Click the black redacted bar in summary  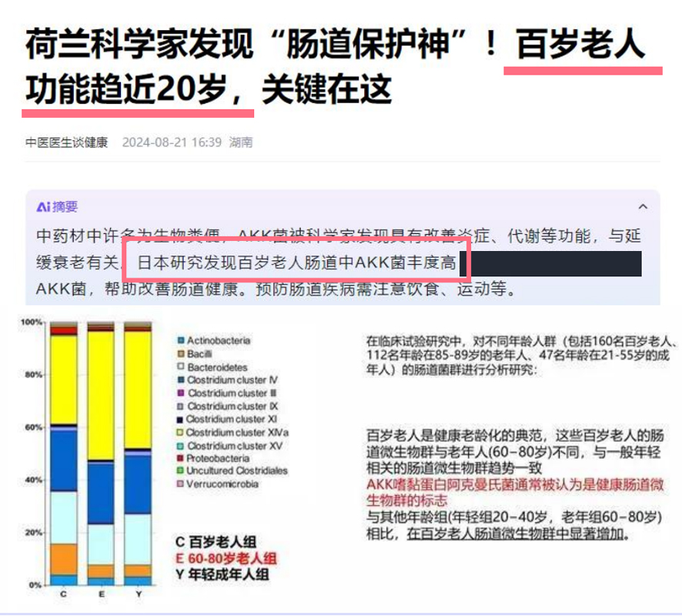point(555,263)
